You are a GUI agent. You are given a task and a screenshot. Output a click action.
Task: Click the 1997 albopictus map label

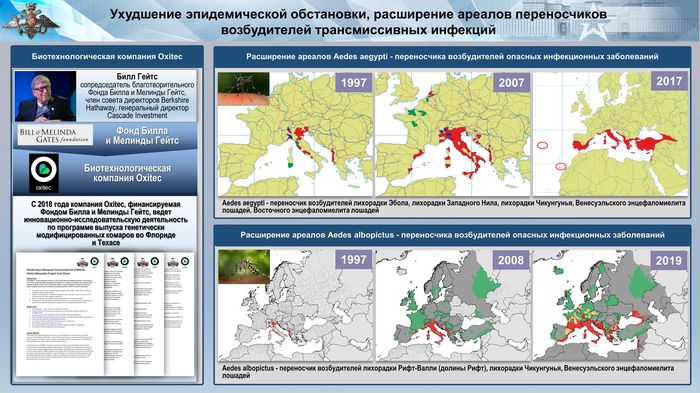pos(354,259)
